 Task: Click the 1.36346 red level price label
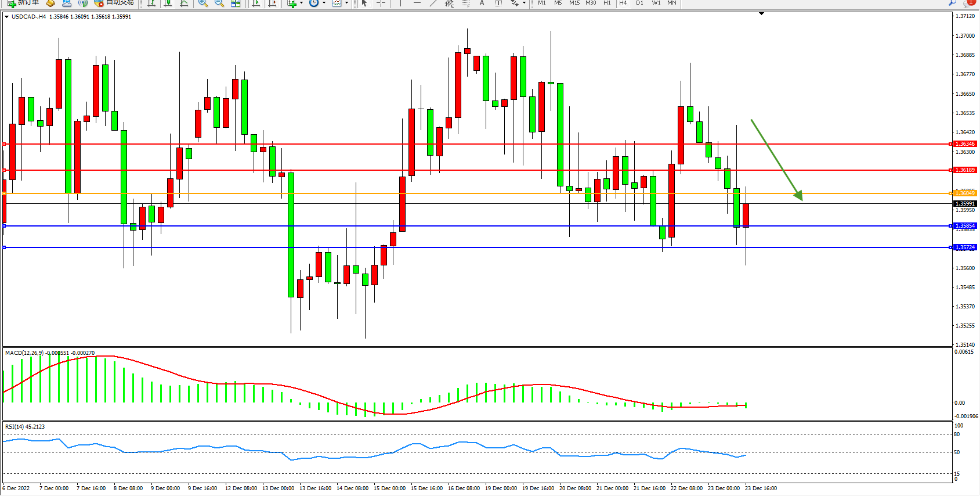tap(965, 144)
